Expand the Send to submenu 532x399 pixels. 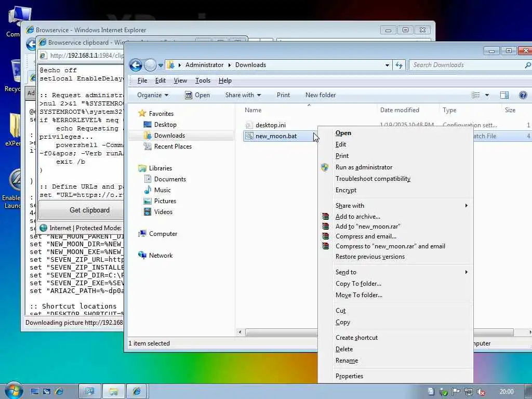(395, 272)
